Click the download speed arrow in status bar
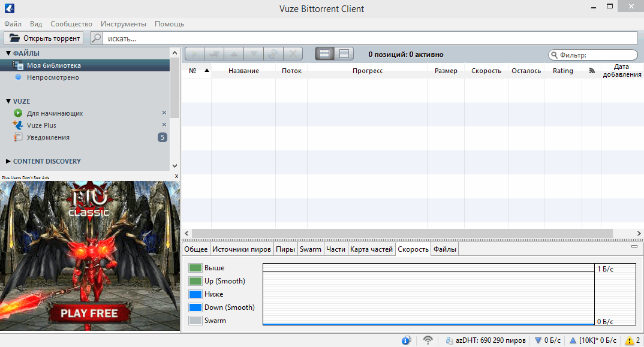The image size is (644, 347). pos(538,340)
